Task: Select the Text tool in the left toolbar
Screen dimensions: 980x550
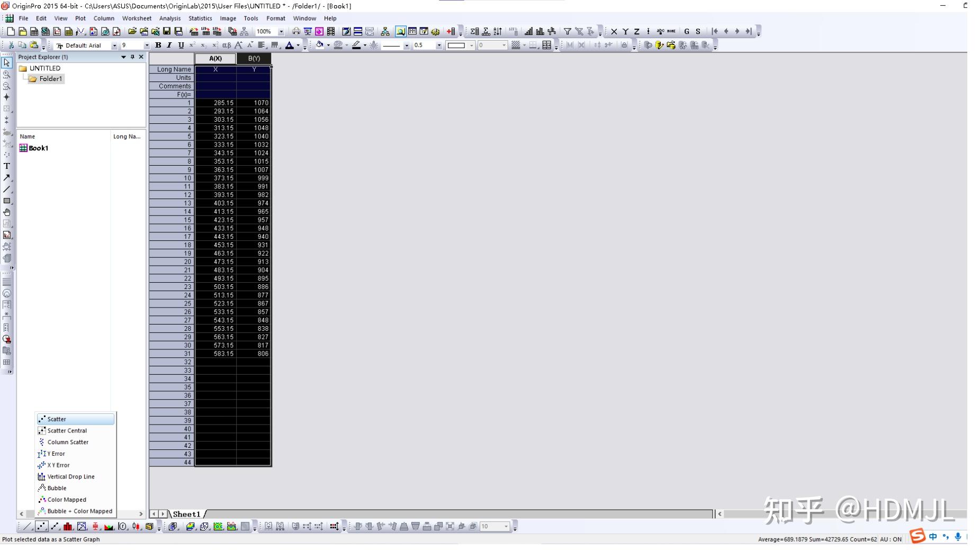Action: (7, 166)
